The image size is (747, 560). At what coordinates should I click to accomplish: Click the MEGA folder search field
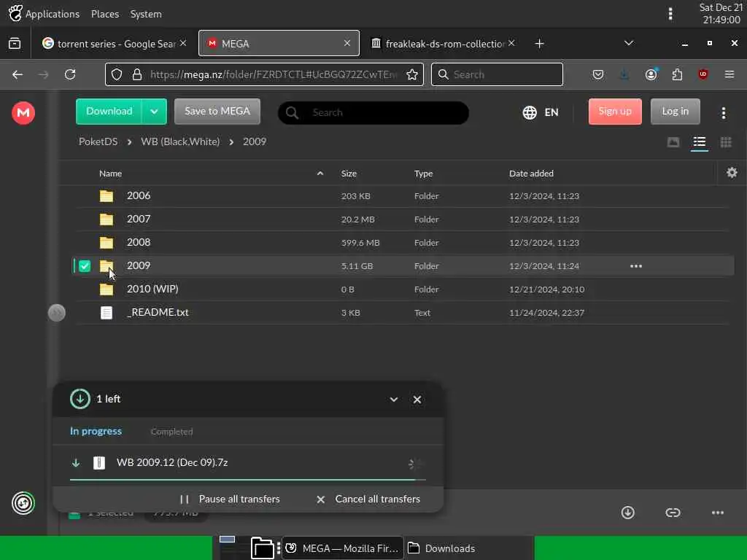373,113
